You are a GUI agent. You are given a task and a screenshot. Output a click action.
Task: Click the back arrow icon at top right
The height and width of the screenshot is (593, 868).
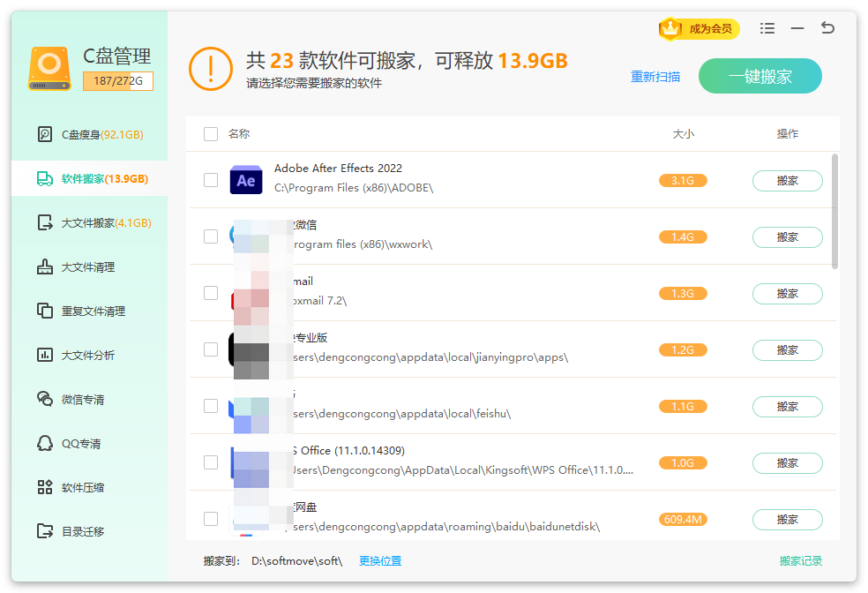coord(827,27)
